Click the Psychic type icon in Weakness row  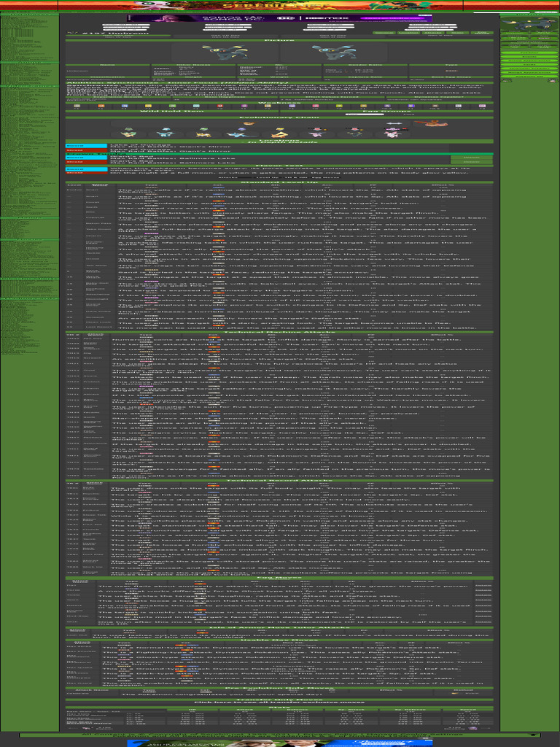[x=315, y=106]
